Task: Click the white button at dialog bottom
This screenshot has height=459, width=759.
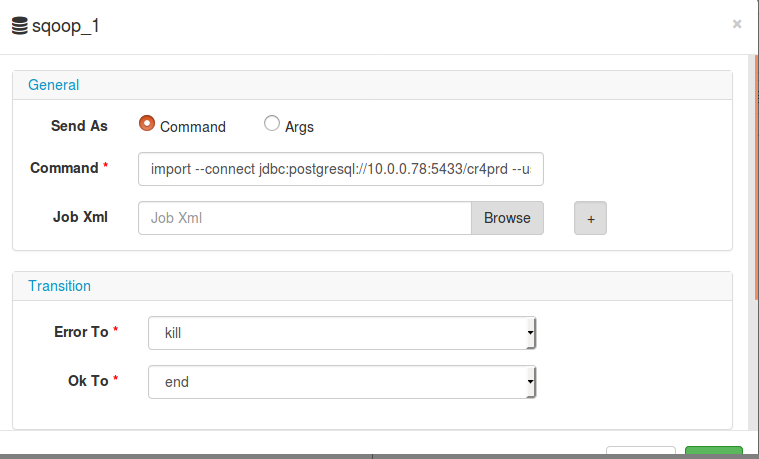Action: click(x=641, y=453)
